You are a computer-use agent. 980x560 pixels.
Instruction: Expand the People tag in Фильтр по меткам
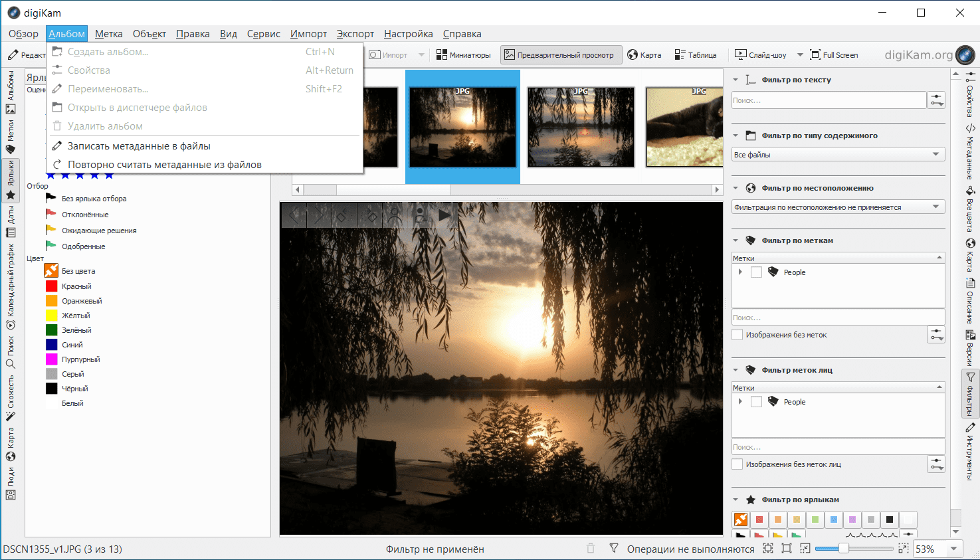[740, 272]
